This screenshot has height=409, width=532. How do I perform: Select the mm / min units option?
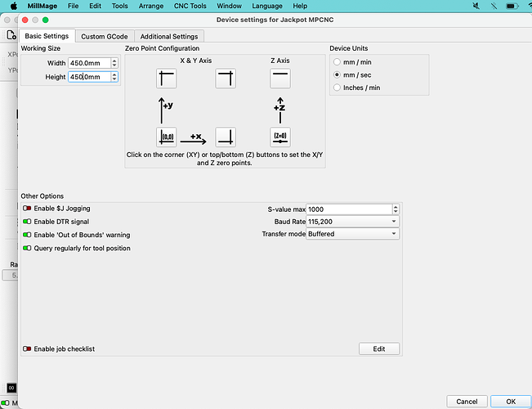tap(337, 62)
